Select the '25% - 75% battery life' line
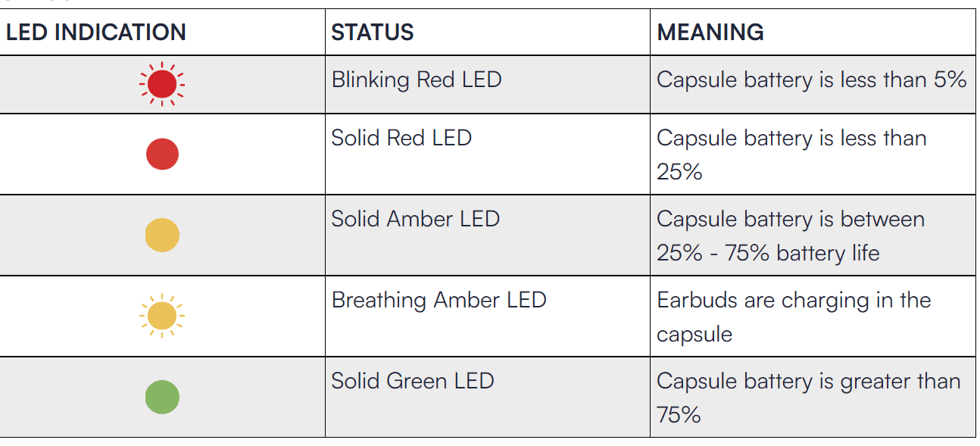 [x=768, y=252]
